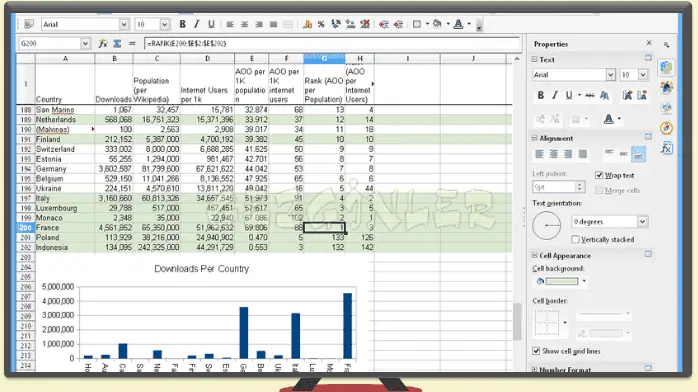
Task: Insert Sum with the sigma icon
Action: coord(117,43)
